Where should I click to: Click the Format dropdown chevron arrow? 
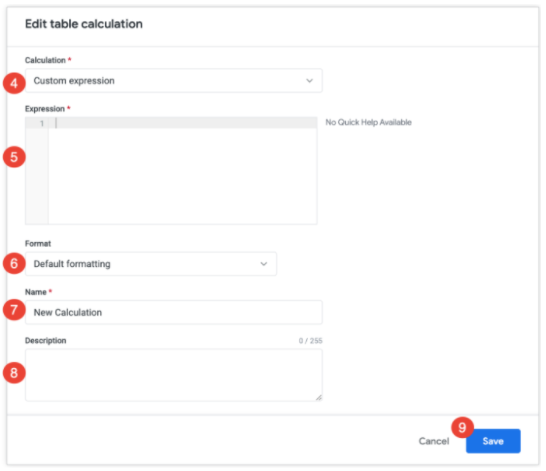tap(264, 264)
